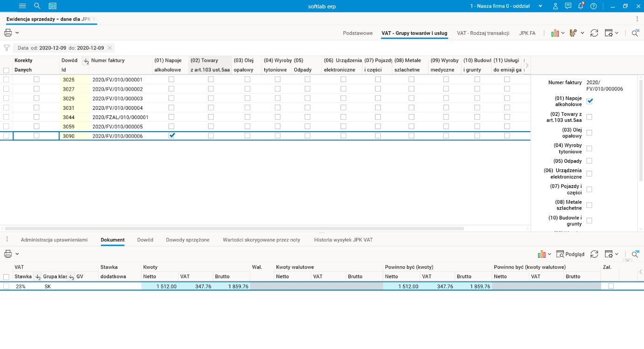Open the messages chat icon

[568, 6]
